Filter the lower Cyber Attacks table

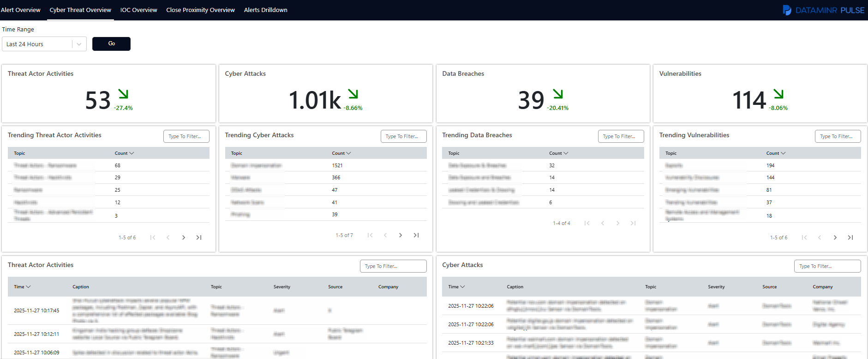(x=827, y=266)
